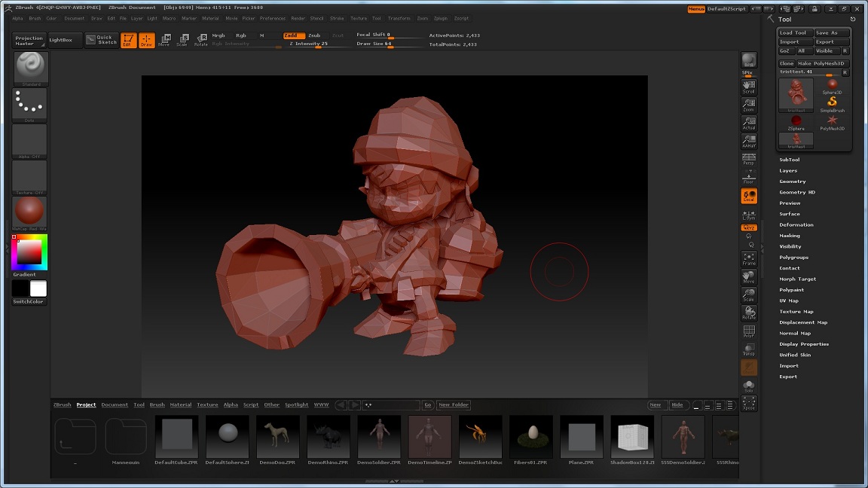Click the Frame icon in right shelf
868x488 pixels.
coord(748,258)
